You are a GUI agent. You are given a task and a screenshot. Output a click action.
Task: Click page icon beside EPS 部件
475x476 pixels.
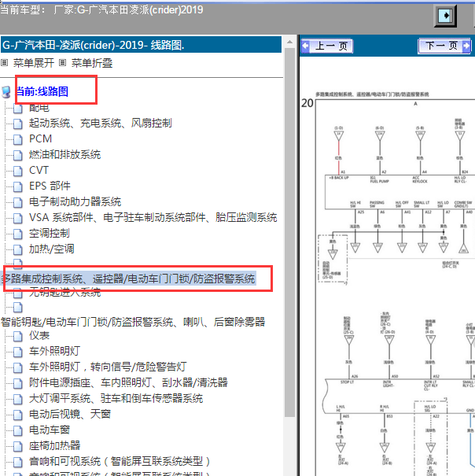pyautogui.click(x=18, y=186)
